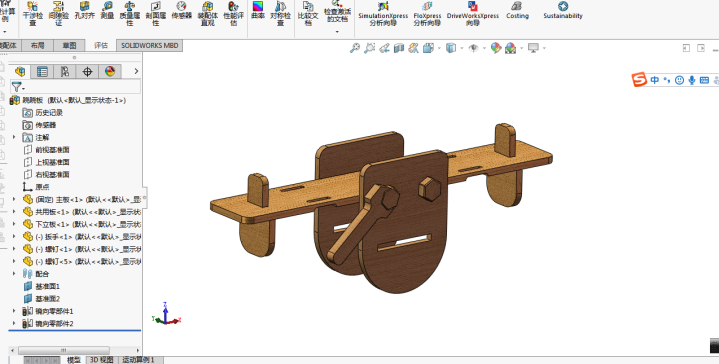Run the 对称检查 symmetry check
Image resolution: width=719 pixels, height=364 pixels.
click(x=280, y=13)
